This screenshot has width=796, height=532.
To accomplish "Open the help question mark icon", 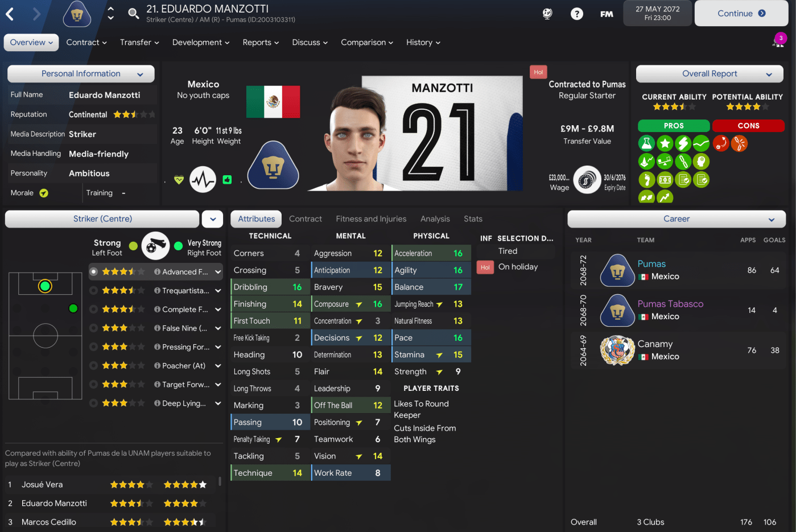I will [577, 14].
